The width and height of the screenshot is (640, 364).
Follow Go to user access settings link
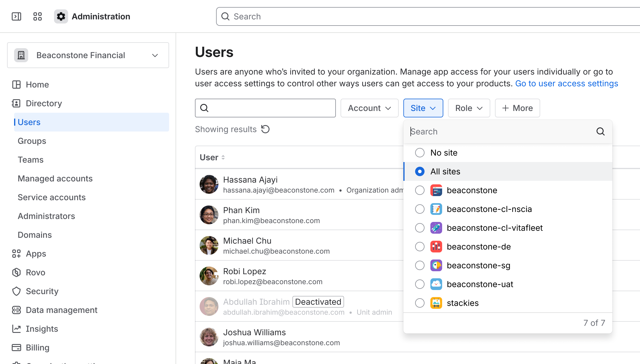pos(567,83)
